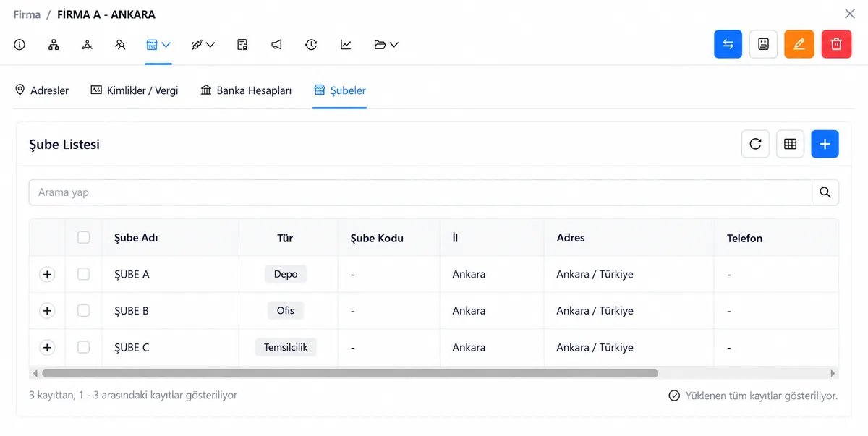Screen dimensions: 868x436
Task: Click the orange edit pencil button
Action: coord(799,44)
